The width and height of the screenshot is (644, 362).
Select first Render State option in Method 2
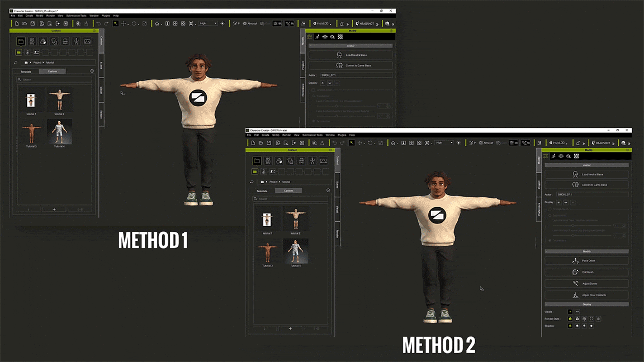[570, 319]
